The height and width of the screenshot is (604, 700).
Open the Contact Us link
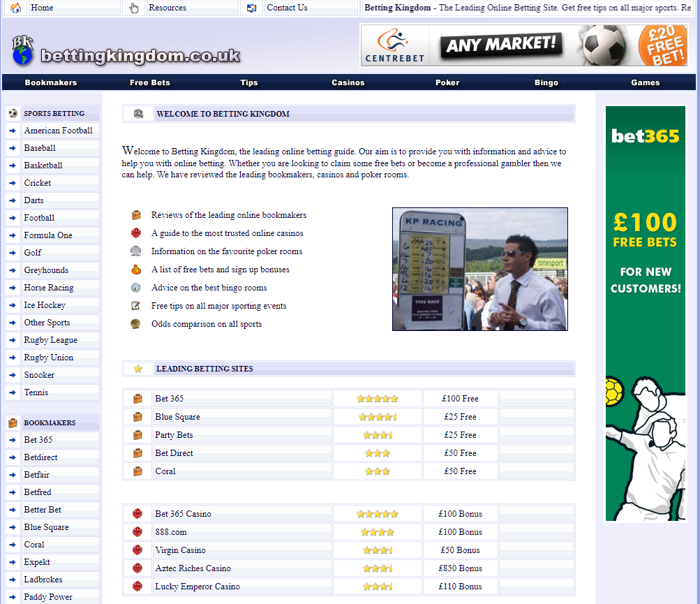point(287,8)
